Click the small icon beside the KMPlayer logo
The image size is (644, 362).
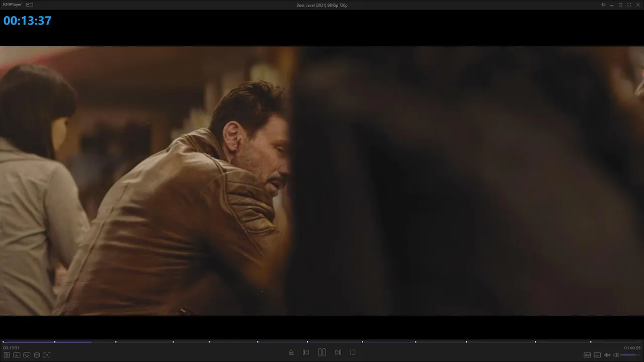(x=29, y=5)
